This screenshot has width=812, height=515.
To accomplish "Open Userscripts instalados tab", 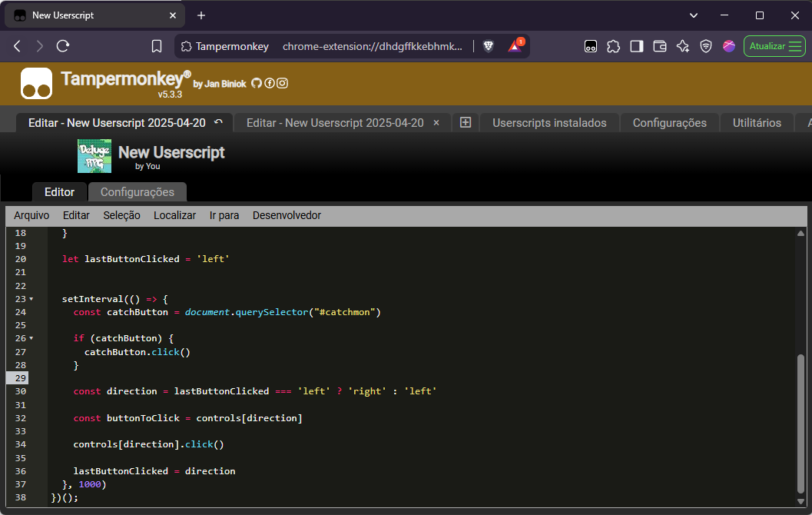I will coord(549,123).
